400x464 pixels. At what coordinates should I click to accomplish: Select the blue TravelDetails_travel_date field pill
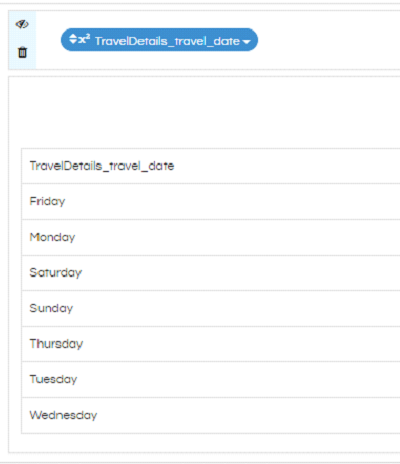click(159, 40)
